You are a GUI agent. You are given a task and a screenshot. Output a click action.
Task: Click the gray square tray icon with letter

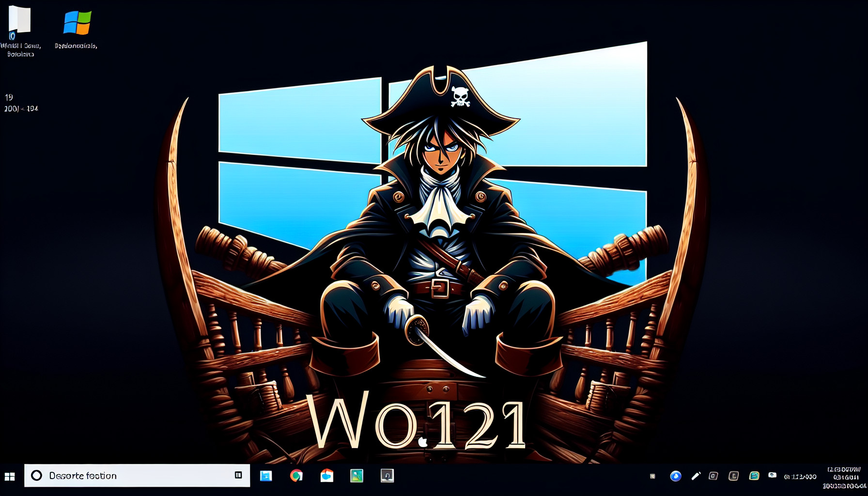(734, 476)
